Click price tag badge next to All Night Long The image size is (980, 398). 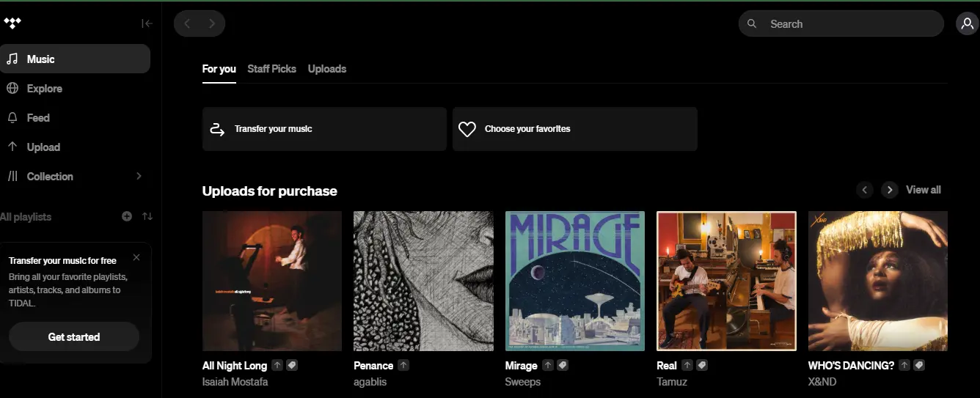click(x=292, y=365)
